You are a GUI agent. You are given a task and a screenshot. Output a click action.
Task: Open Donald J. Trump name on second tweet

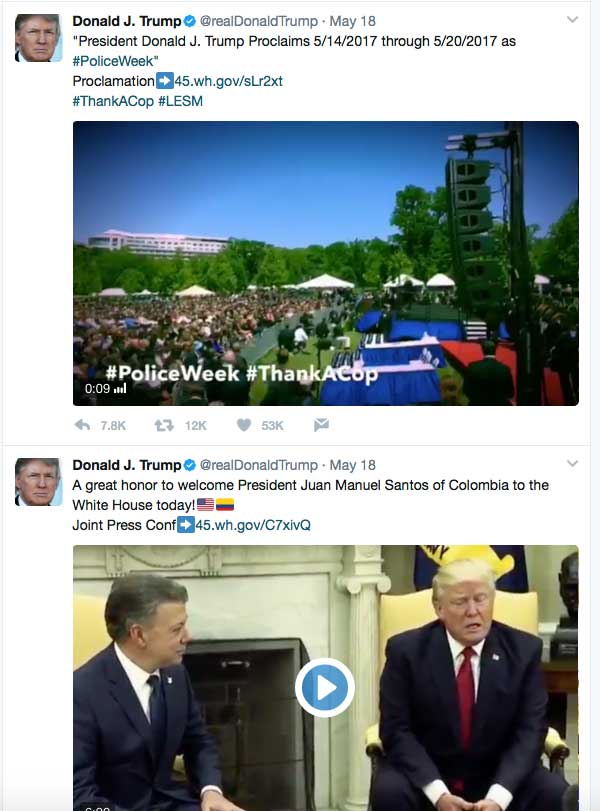click(x=127, y=465)
